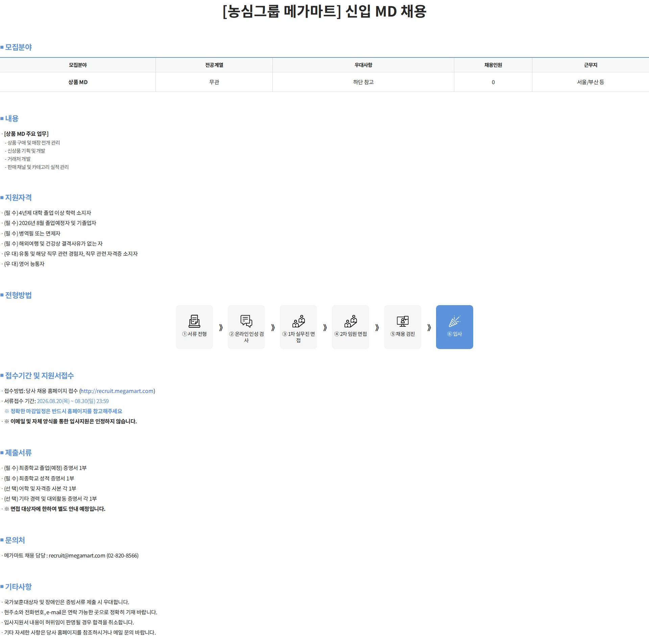Click the 정확한 마감일정 notice in blue
Image resolution: width=649 pixels, height=644 pixels.
pos(63,411)
